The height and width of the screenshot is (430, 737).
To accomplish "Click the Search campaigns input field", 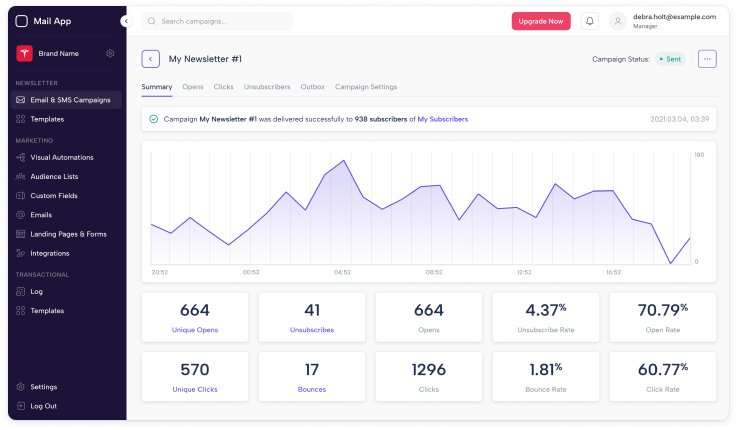I will coord(218,21).
